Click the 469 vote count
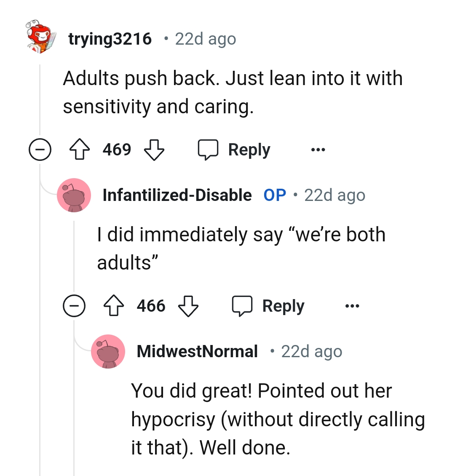Viewport: 455px width, 476px height. point(117,149)
